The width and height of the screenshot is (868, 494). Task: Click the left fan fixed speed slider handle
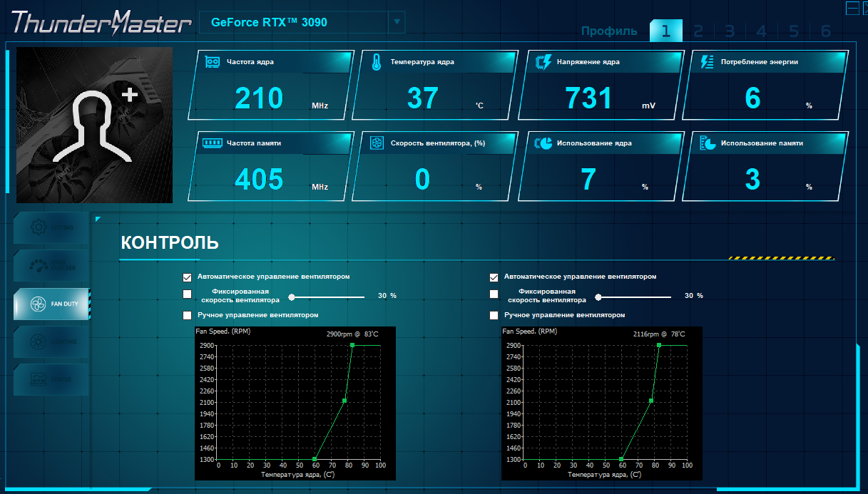292,297
